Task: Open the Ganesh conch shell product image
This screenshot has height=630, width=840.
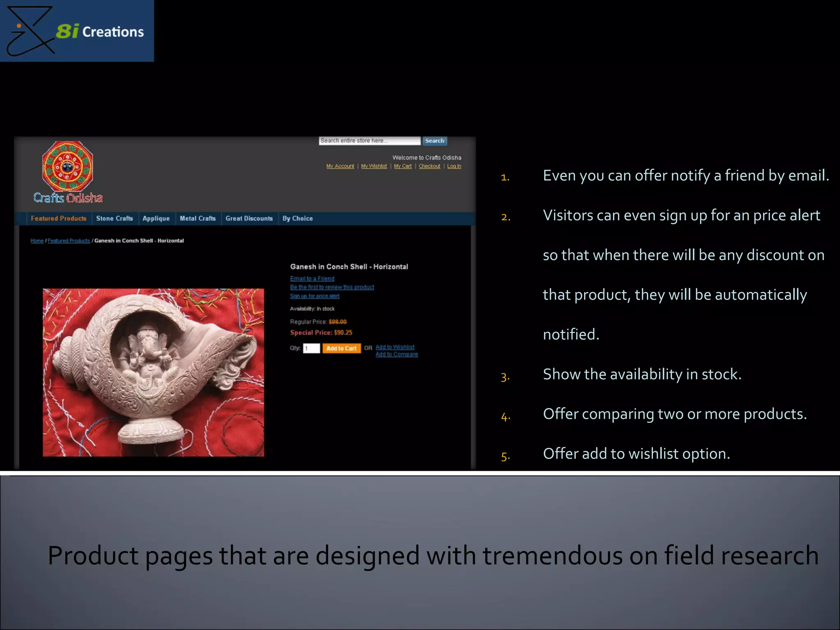Action: click(153, 372)
